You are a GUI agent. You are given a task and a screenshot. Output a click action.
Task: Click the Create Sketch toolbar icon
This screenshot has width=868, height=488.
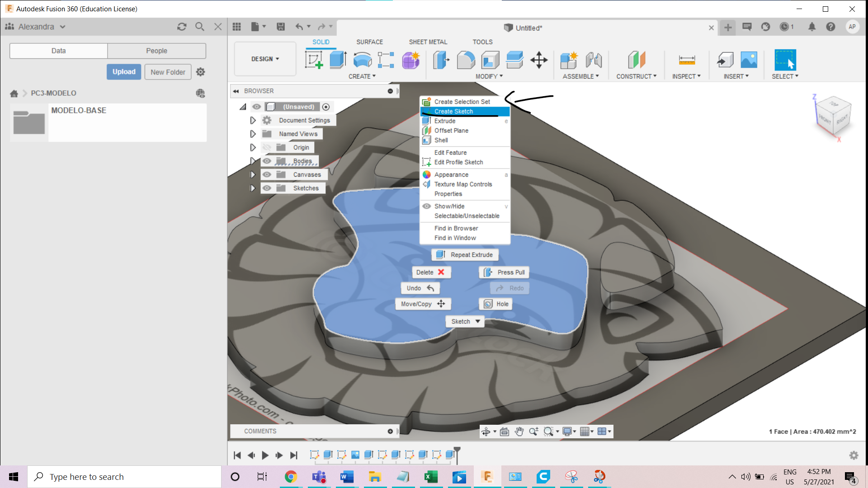point(314,60)
